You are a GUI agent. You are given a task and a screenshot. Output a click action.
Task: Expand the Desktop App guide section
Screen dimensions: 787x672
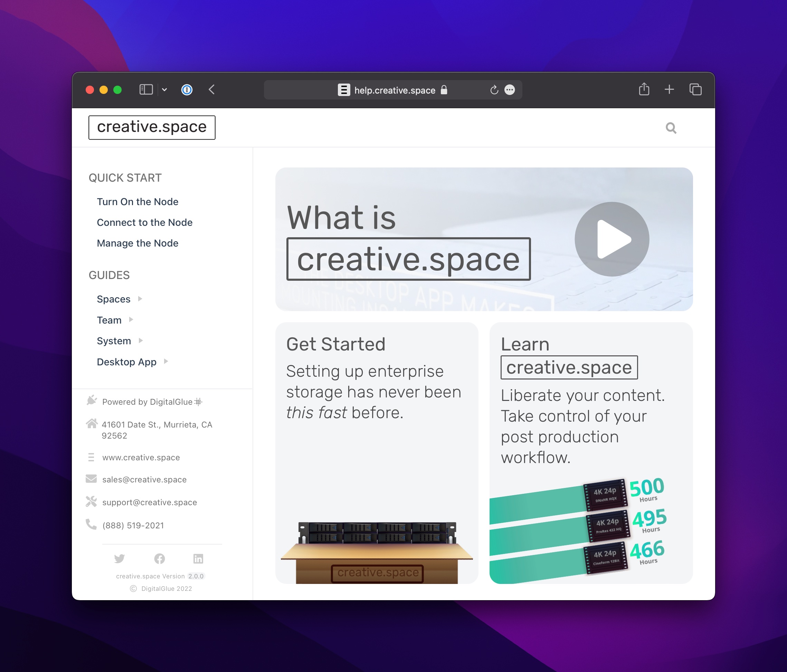click(x=166, y=362)
